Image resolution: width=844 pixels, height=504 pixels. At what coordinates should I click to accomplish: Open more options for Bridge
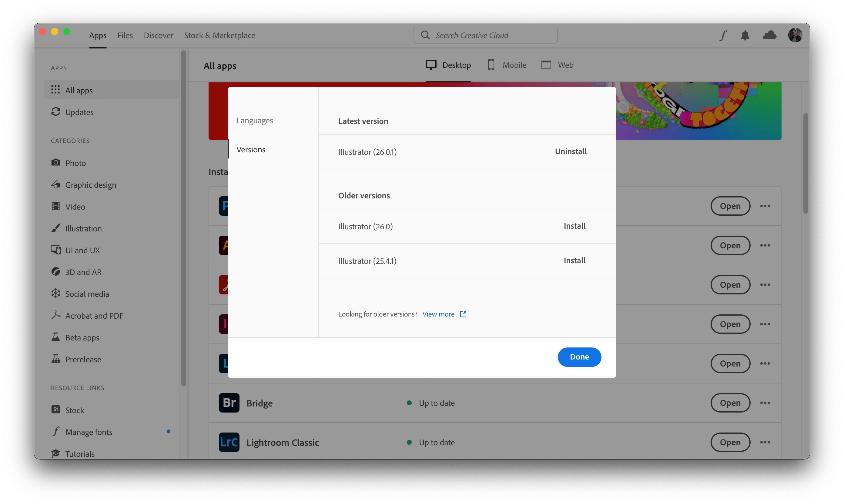[x=765, y=403]
